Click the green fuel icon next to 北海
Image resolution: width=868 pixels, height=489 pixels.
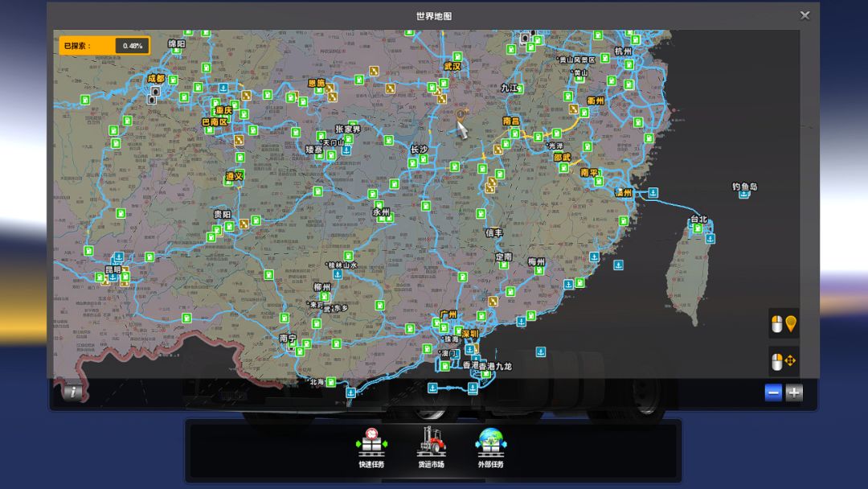331,382
